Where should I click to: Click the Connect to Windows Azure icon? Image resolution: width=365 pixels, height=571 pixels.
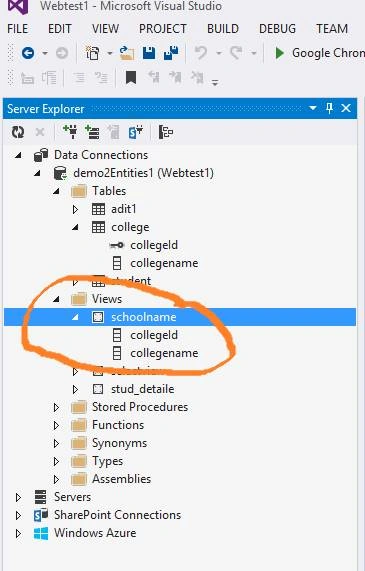(113, 132)
